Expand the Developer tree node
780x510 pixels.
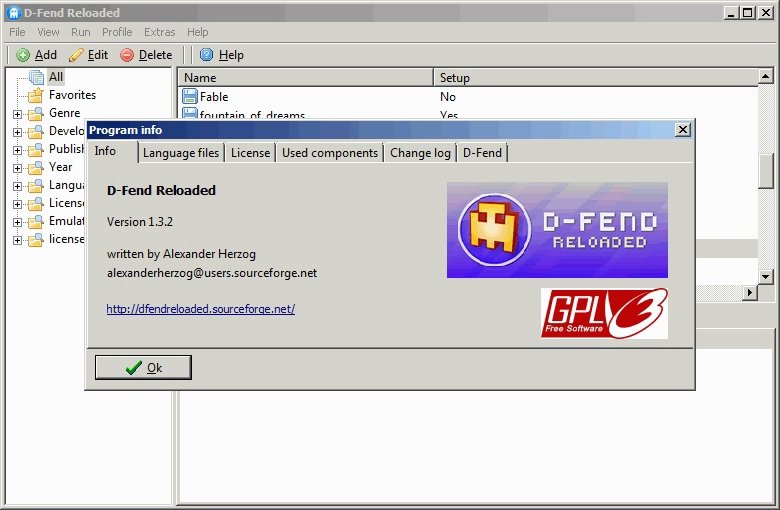coord(17,132)
